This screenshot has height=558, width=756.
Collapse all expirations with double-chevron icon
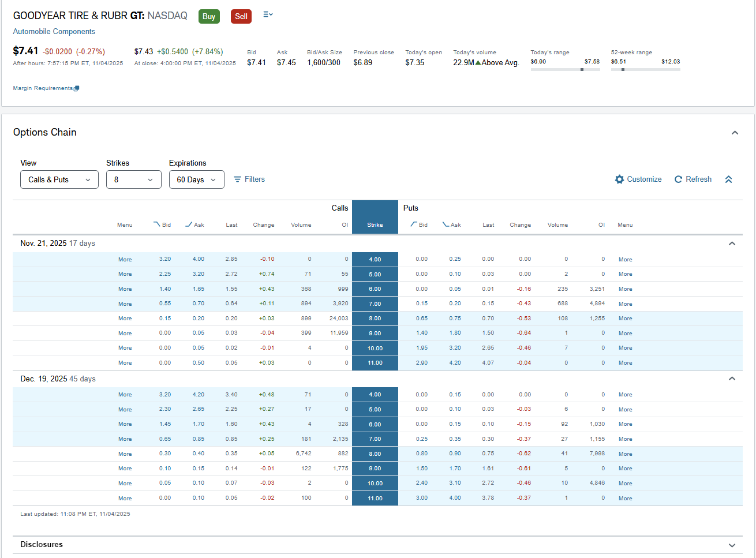pos(729,179)
